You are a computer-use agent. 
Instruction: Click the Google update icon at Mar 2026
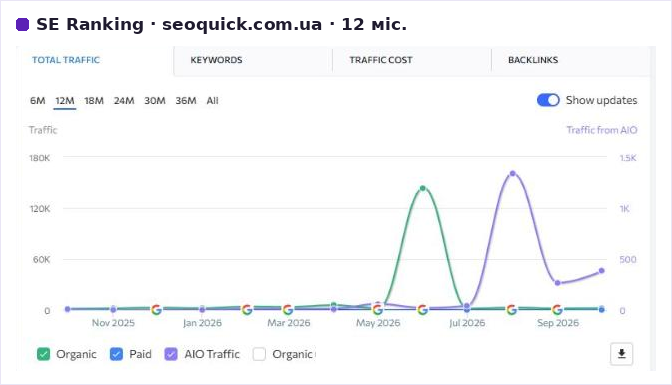[x=288, y=309]
